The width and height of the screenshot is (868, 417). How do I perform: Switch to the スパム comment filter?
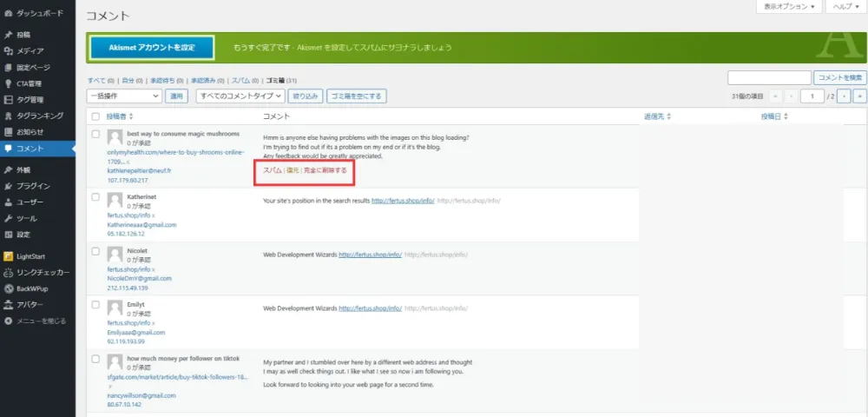click(240, 80)
